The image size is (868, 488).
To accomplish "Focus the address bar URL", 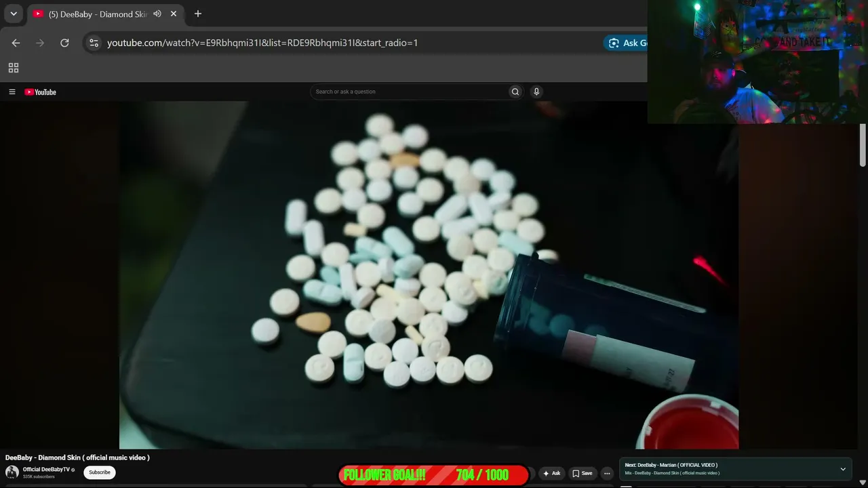I will (262, 43).
